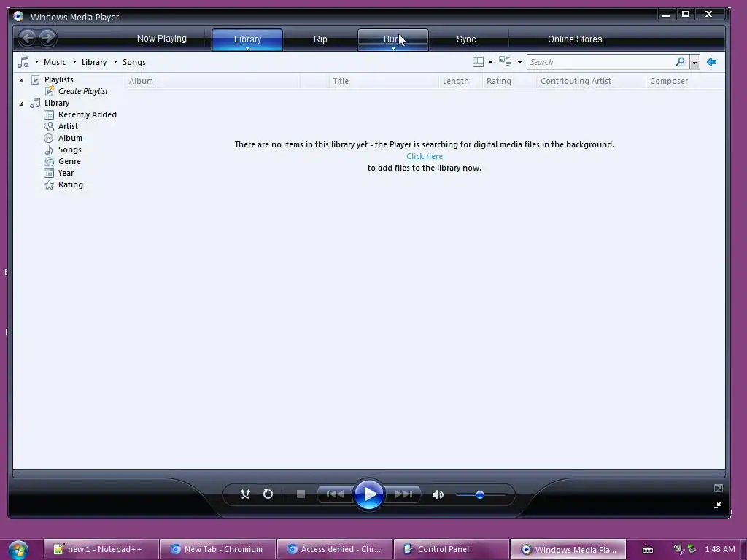Viewport: 747px width, 560px height.
Task: Click the view options icon
Action: pyautogui.click(x=505, y=61)
